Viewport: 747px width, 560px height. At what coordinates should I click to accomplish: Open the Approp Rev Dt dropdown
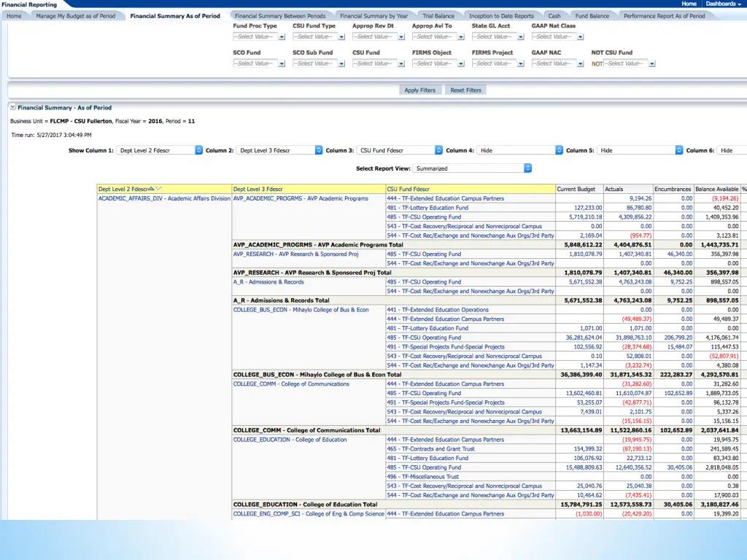click(401, 36)
